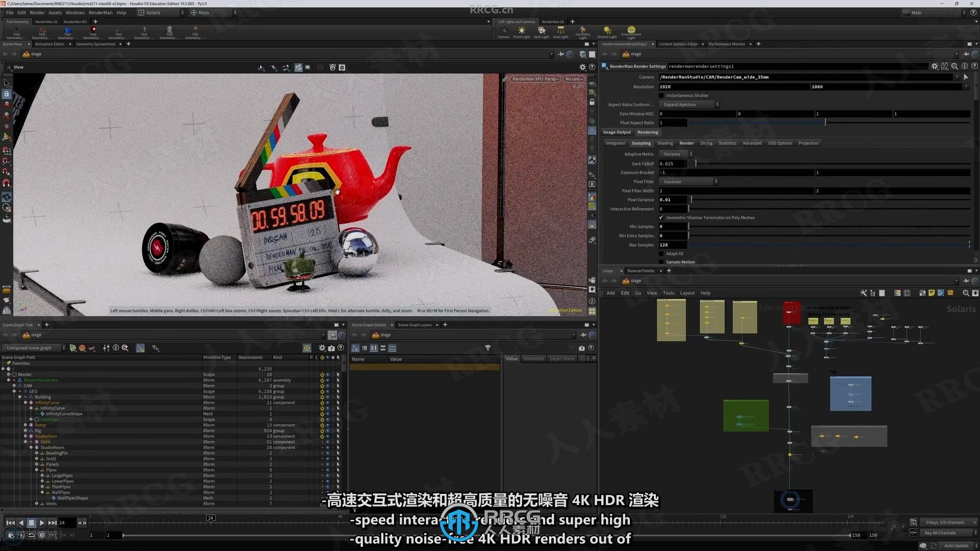Toggle visibility eye for Render prim

tap(328, 374)
